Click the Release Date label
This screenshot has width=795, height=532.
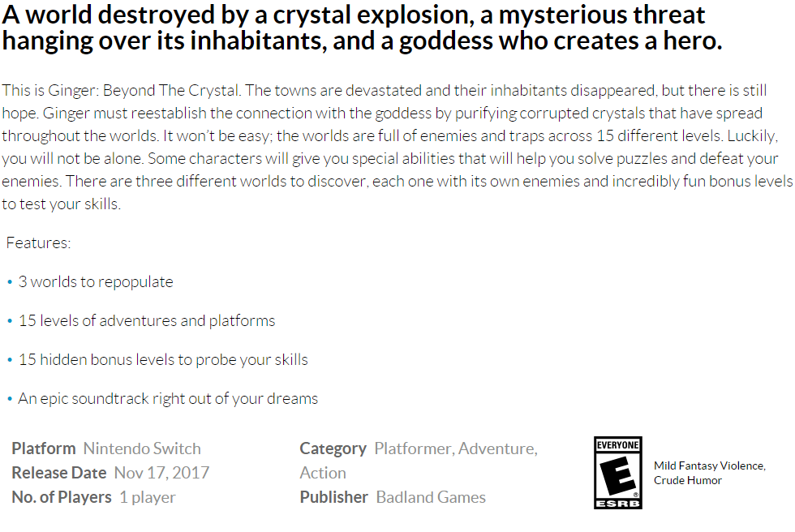click(59, 473)
